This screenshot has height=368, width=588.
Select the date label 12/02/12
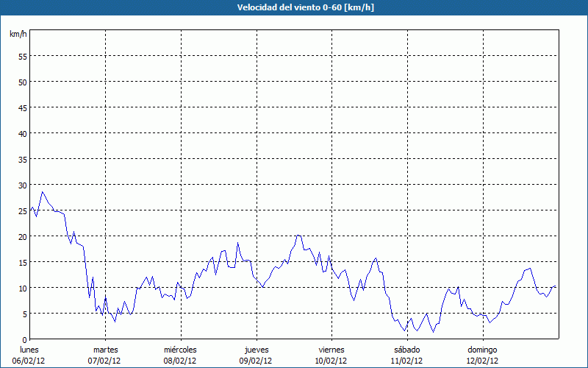[x=482, y=361]
